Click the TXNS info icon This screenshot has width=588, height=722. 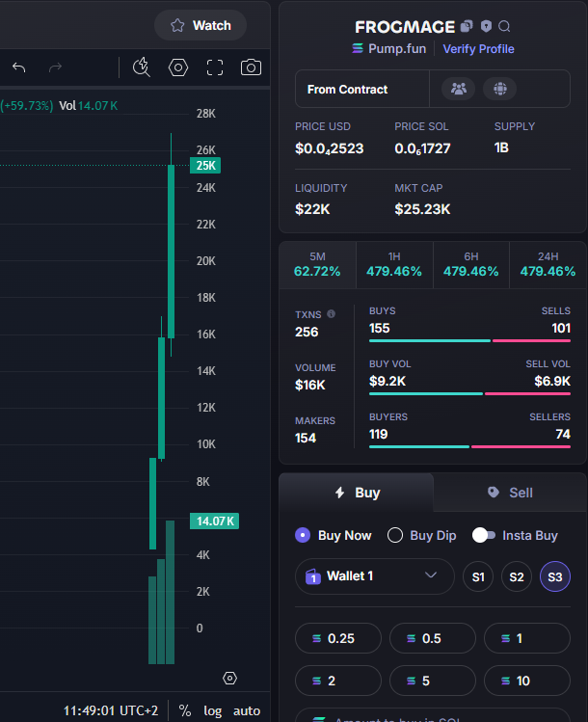(331, 314)
